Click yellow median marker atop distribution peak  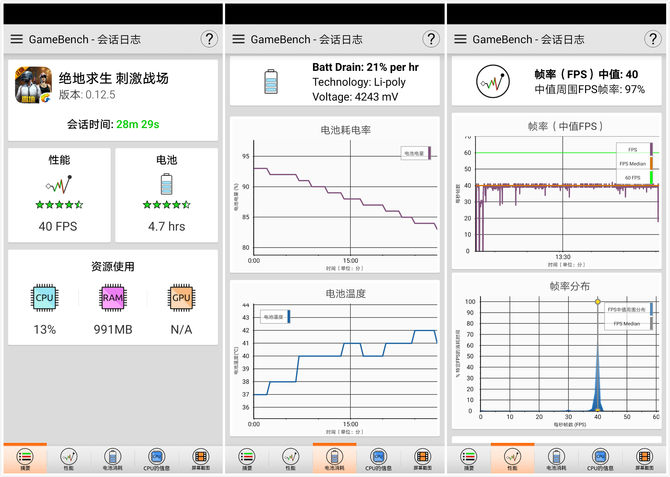click(x=598, y=302)
